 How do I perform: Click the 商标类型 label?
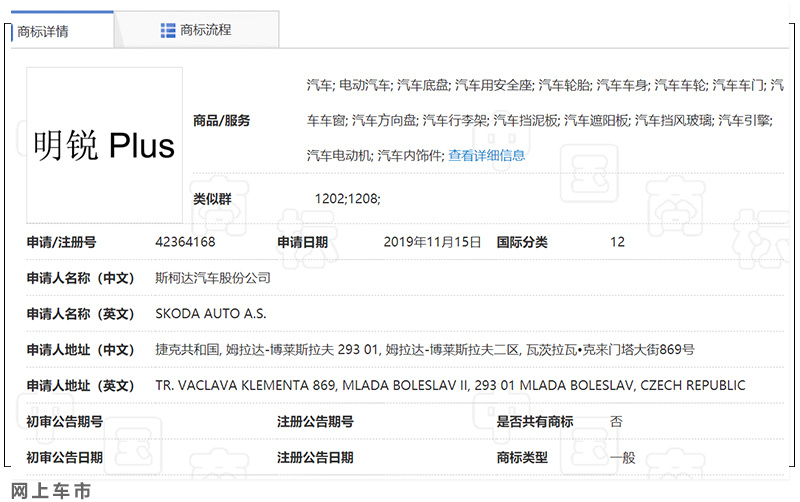coord(522,457)
